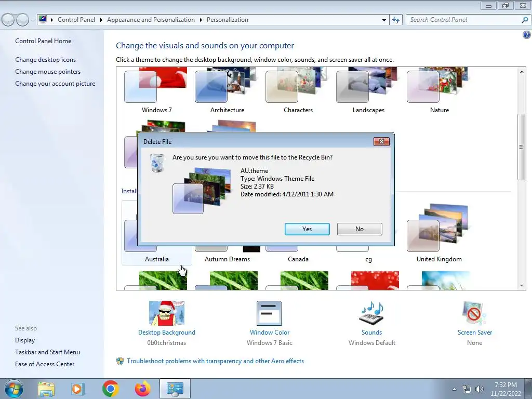Open Taskbar and Start Menu link
Screen dimensions: 532x399
[47, 352]
